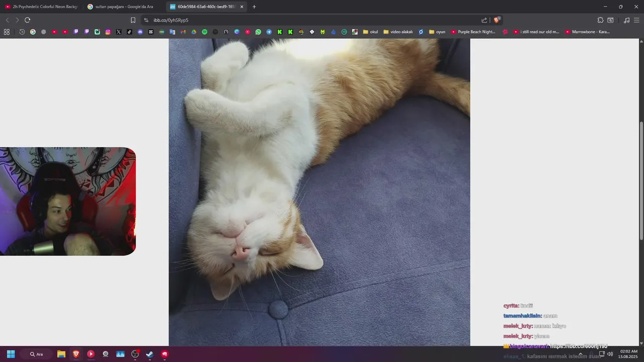Open the Brave hamburger main menu
The image size is (644, 362).
pos(636,20)
